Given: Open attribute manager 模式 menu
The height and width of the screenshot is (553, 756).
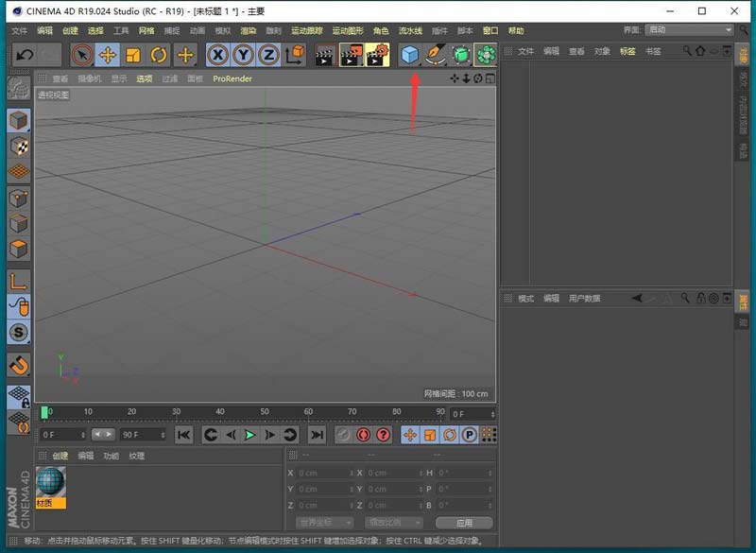Looking at the screenshot, I should point(526,299).
